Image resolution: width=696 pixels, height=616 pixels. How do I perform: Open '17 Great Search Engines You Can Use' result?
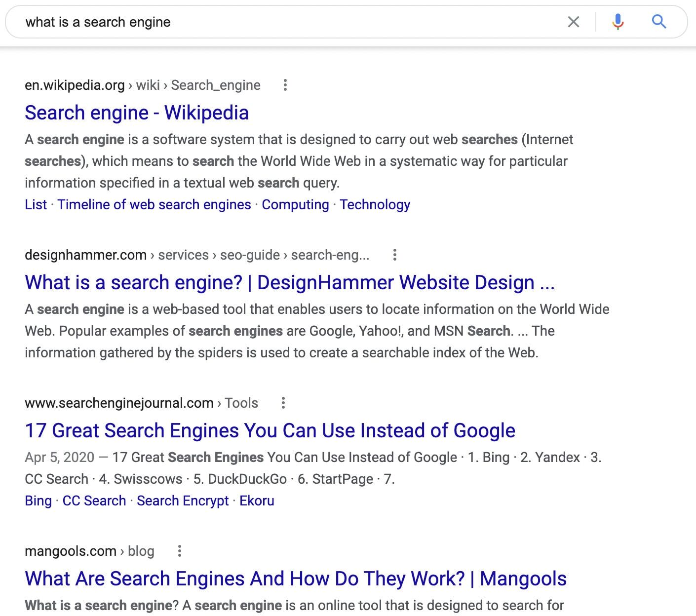[x=270, y=430]
